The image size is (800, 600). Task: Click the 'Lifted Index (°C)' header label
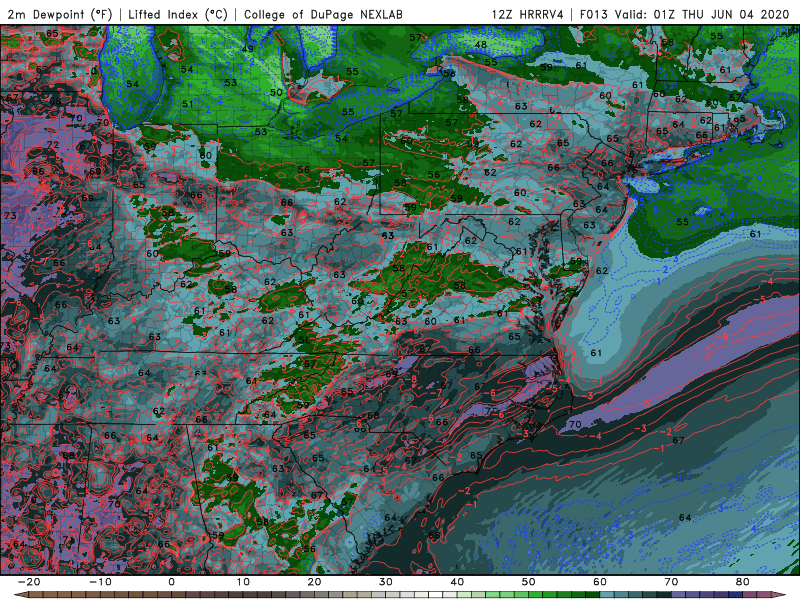click(x=178, y=14)
